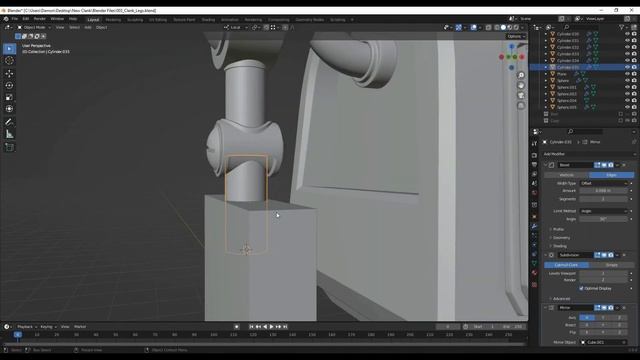Toggle Subdivision modifier render display
The width and height of the screenshot is (640, 360).
tap(611, 255)
